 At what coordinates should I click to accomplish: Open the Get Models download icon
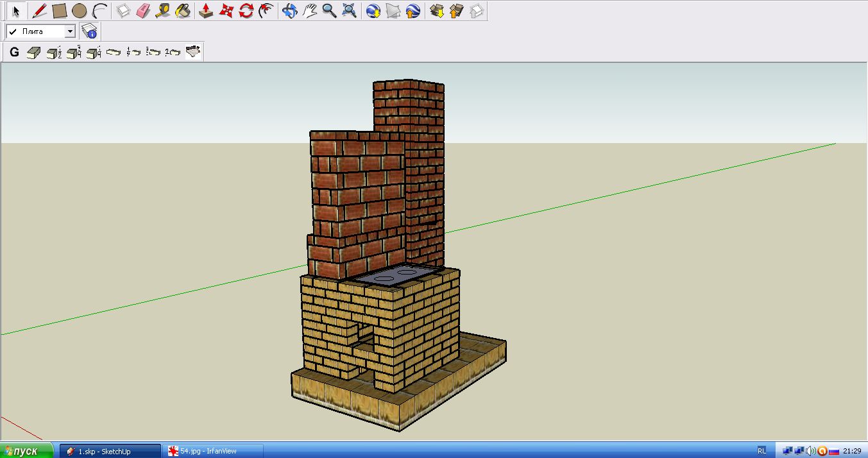[437, 11]
